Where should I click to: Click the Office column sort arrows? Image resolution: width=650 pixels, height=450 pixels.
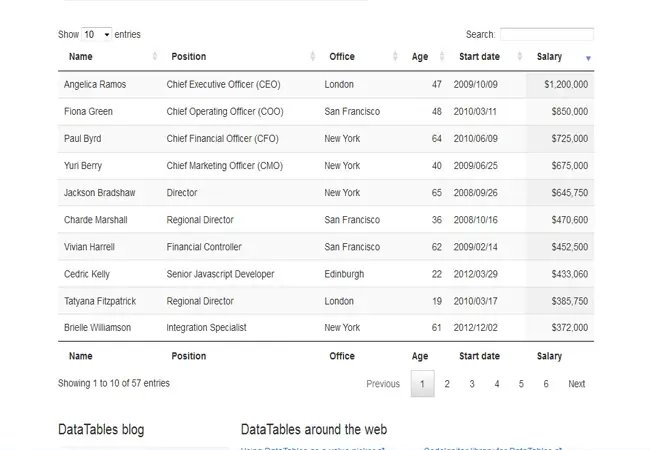click(x=395, y=56)
